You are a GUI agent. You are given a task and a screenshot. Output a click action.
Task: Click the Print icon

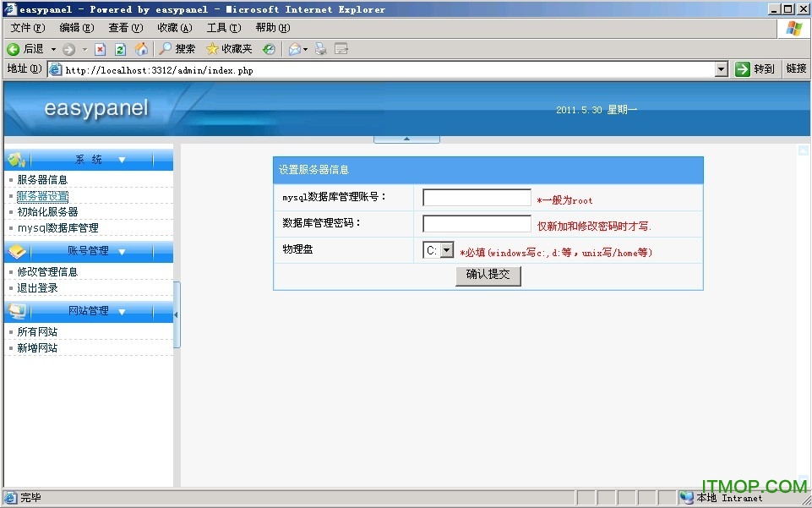[x=319, y=48]
